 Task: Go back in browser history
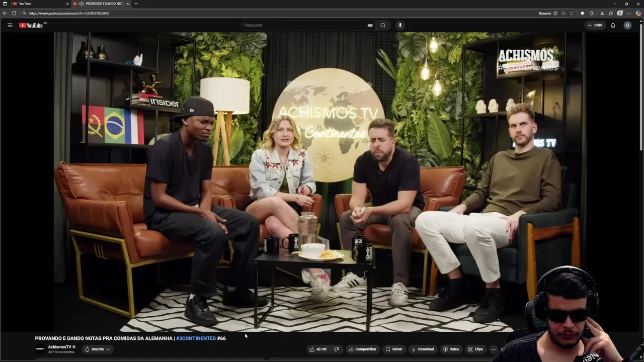pyautogui.click(x=5, y=13)
